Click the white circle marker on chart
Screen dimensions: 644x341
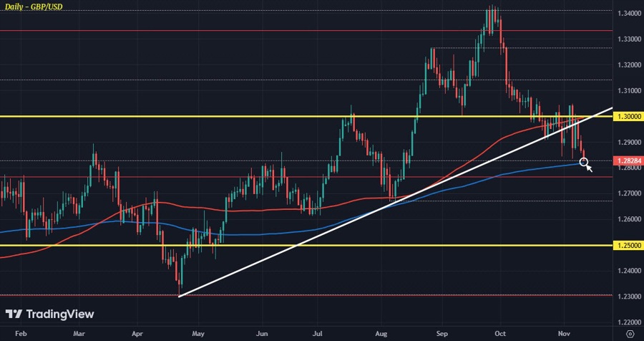(584, 163)
